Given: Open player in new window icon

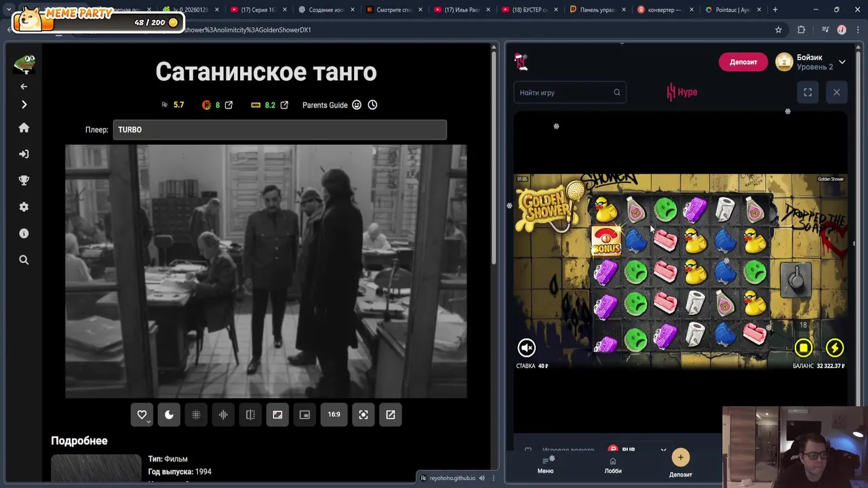Looking at the screenshot, I should click(391, 415).
